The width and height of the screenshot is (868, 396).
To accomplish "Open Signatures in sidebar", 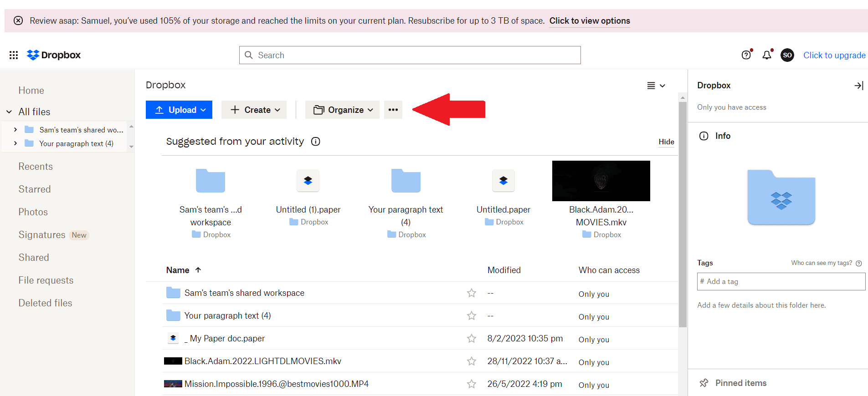I will click(x=42, y=235).
